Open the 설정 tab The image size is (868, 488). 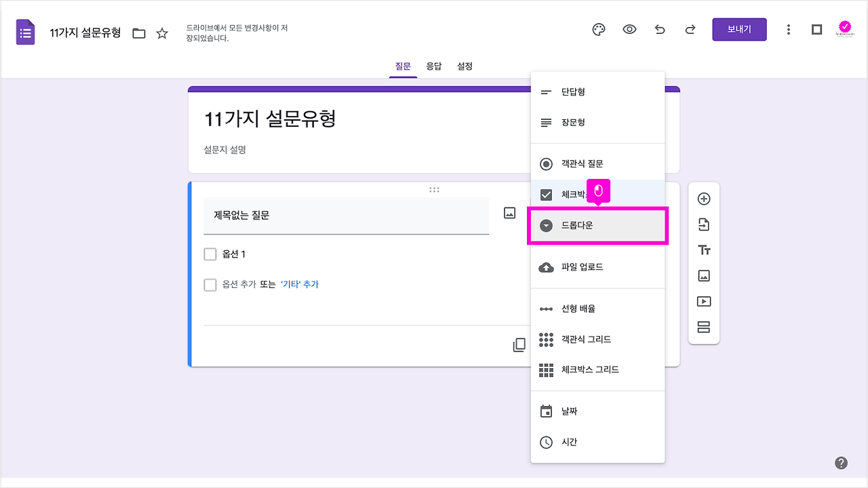[x=465, y=66]
